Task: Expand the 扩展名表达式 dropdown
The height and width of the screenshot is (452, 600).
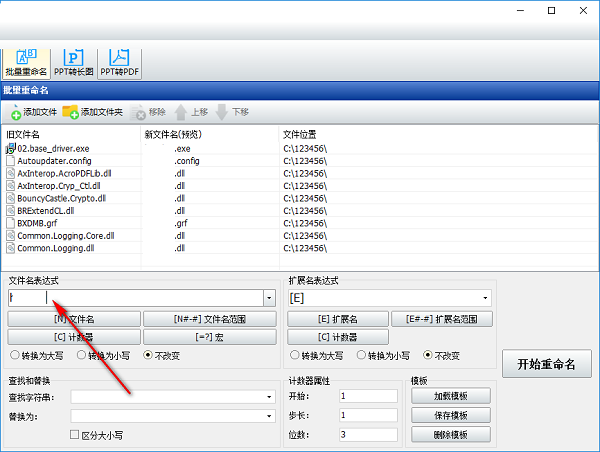Action: pyautogui.click(x=485, y=298)
